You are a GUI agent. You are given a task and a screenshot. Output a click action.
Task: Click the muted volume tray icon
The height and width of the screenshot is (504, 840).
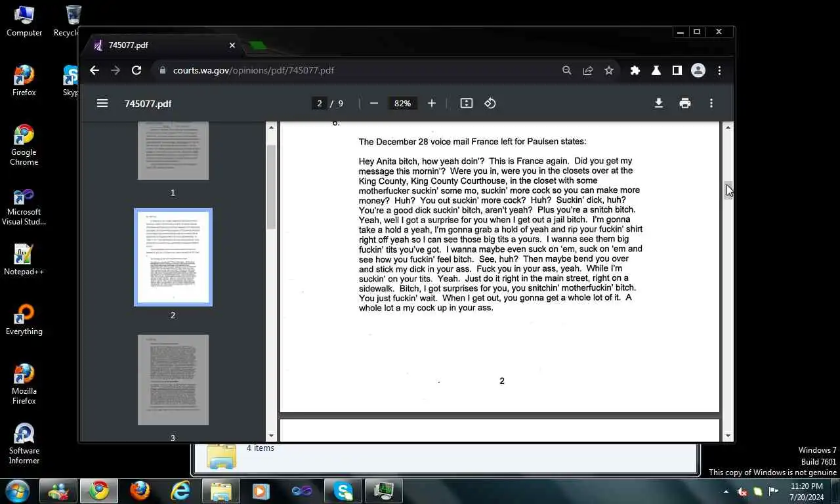click(742, 492)
